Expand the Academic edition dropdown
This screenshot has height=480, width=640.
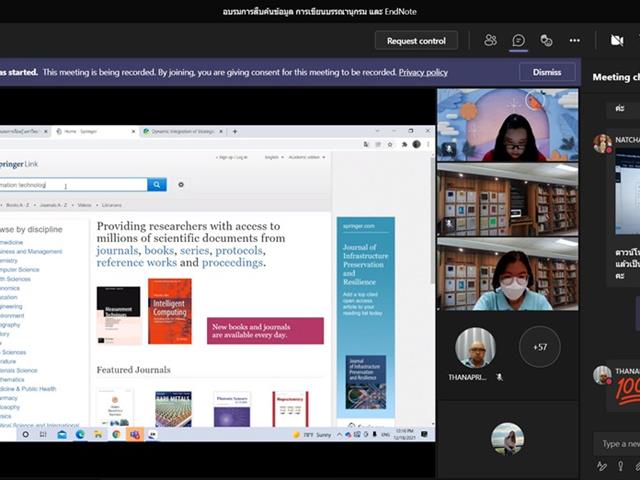pyautogui.click(x=307, y=157)
